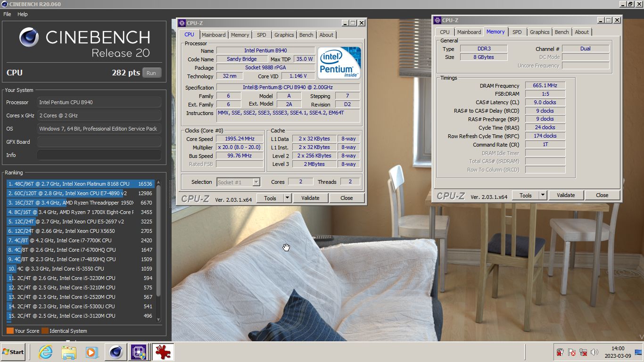This screenshot has width=644, height=362.
Task: Open the Action Center flag icon in tray
Action: (571, 352)
